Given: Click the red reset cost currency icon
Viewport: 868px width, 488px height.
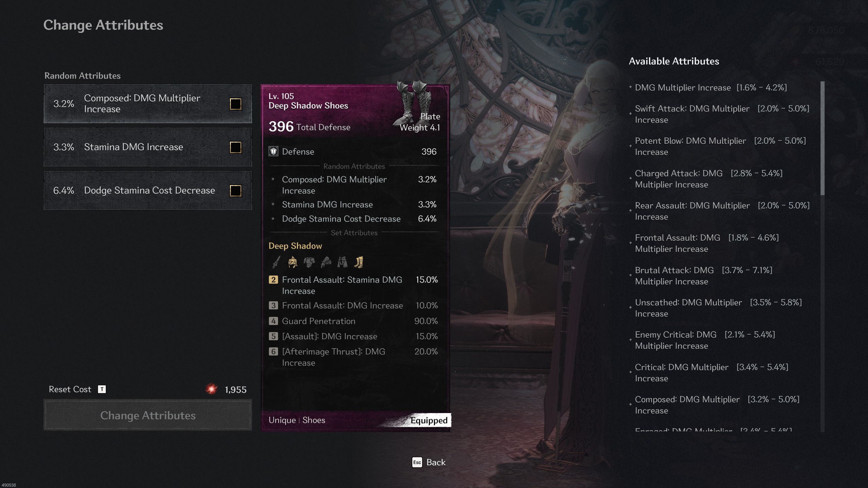Looking at the screenshot, I should click(x=212, y=389).
